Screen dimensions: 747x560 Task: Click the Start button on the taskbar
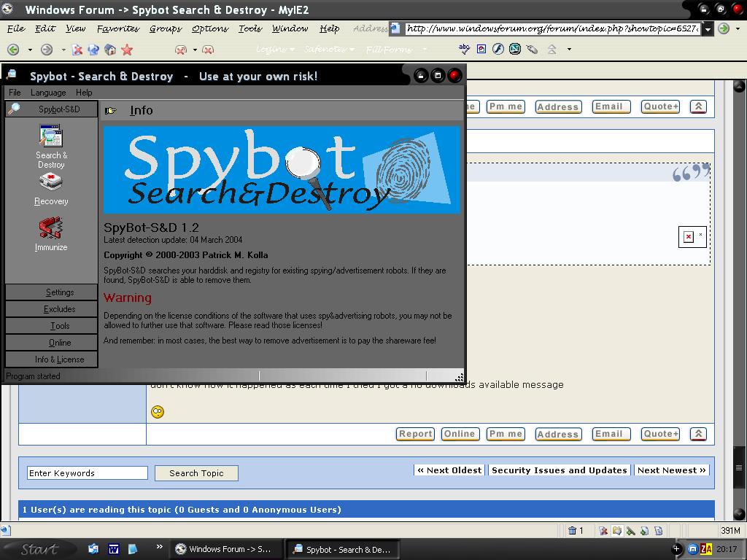pos(39,549)
